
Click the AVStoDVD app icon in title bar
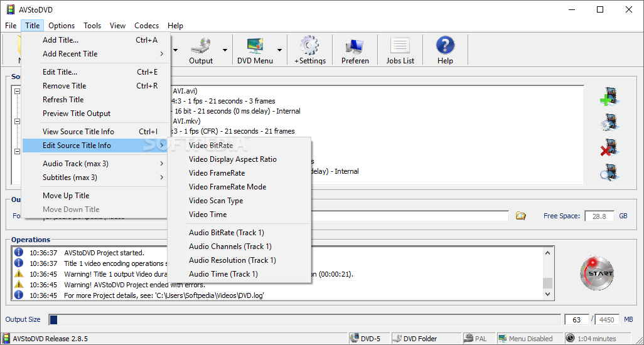coord(10,9)
